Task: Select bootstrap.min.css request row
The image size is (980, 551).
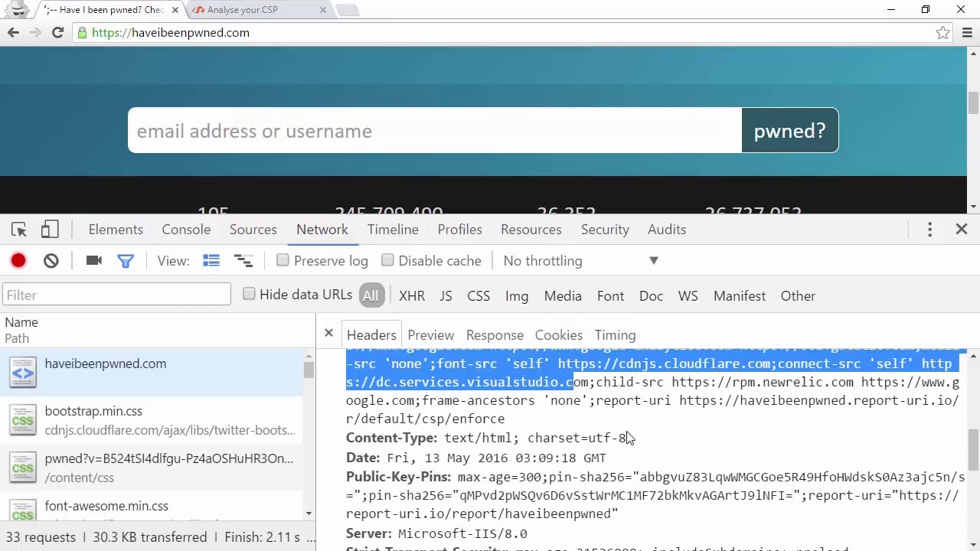Action: tap(153, 420)
